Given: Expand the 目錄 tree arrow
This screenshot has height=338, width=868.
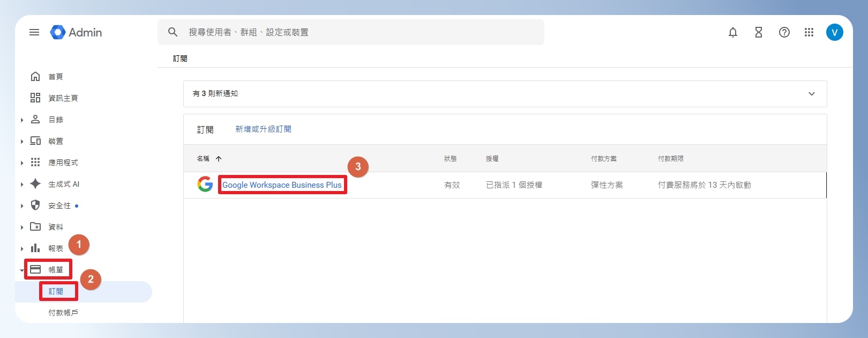Looking at the screenshot, I should tap(22, 120).
